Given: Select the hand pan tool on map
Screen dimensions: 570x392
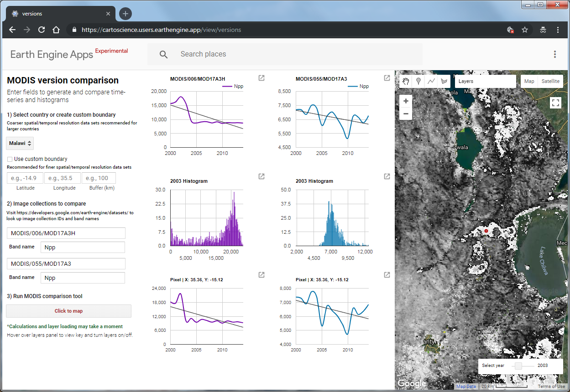Looking at the screenshot, I should pos(406,81).
